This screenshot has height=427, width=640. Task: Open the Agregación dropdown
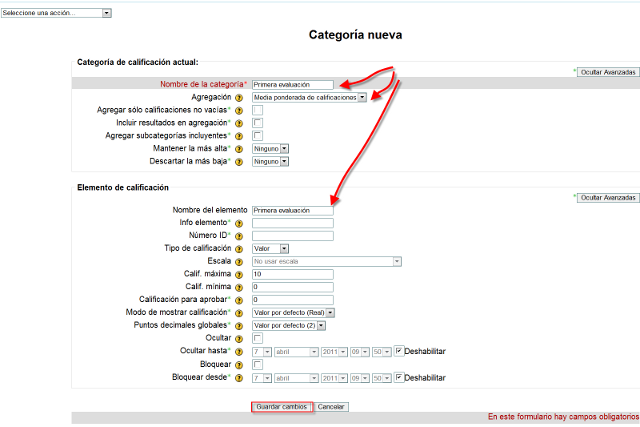310,98
